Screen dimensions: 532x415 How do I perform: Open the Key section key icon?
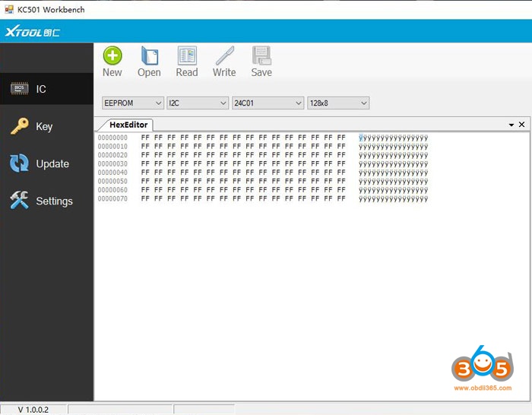[x=19, y=126]
